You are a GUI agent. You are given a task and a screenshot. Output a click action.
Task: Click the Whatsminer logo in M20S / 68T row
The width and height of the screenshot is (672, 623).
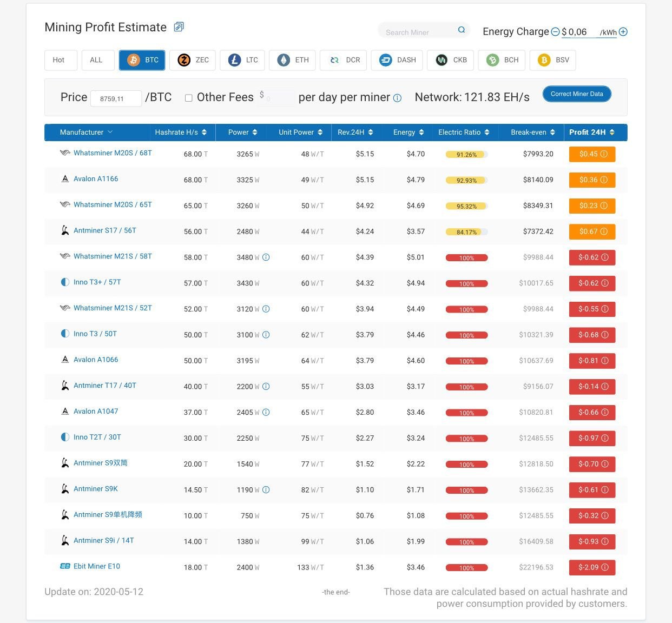[65, 153]
